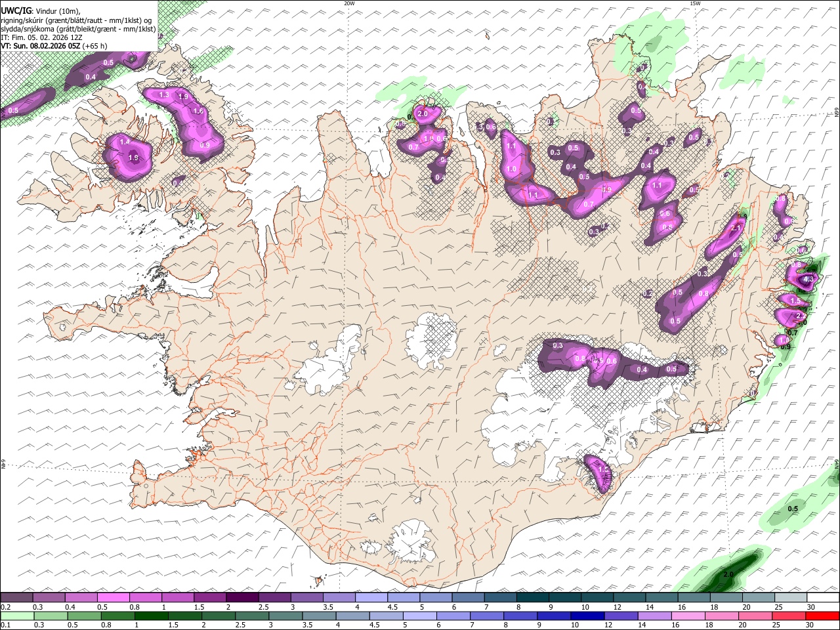Select upper legend swatch between 4 and 4.5

coord(371,598)
